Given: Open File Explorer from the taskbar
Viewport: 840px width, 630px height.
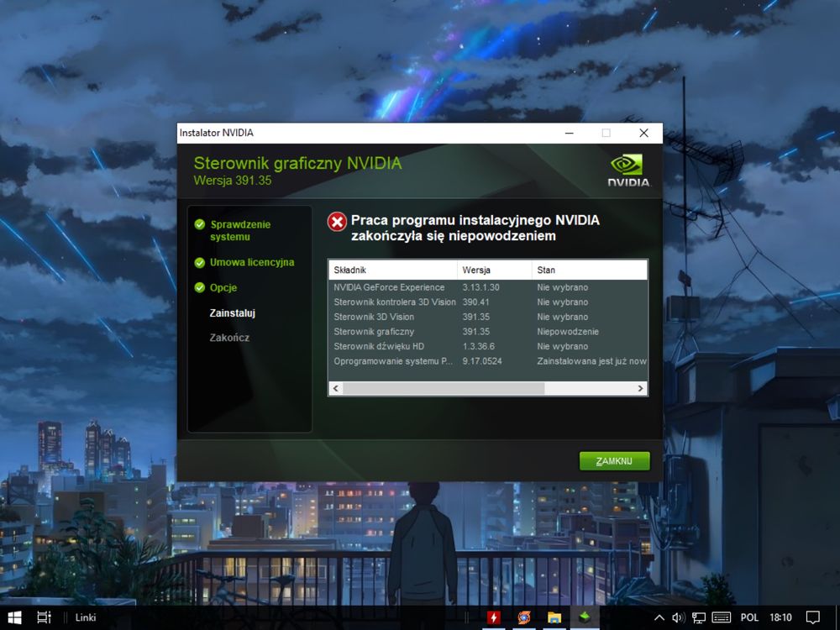Looking at the screenshot, I should click(x=554, y=617).
